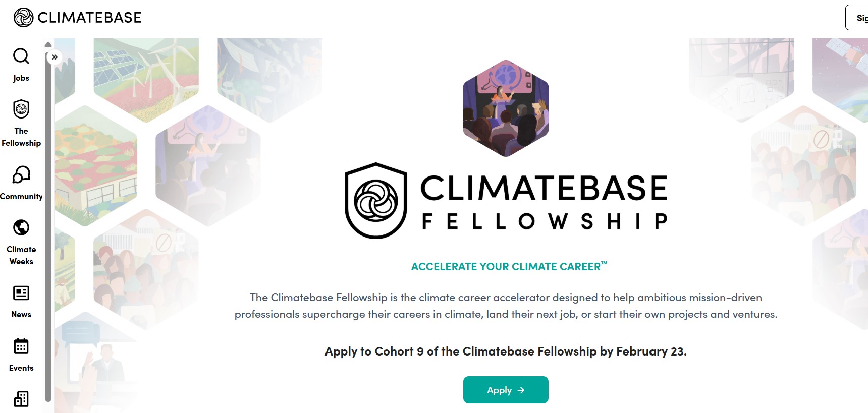Select the Community sidebar entry
This screenshot has height=413, width=868.
click(21, 184)
